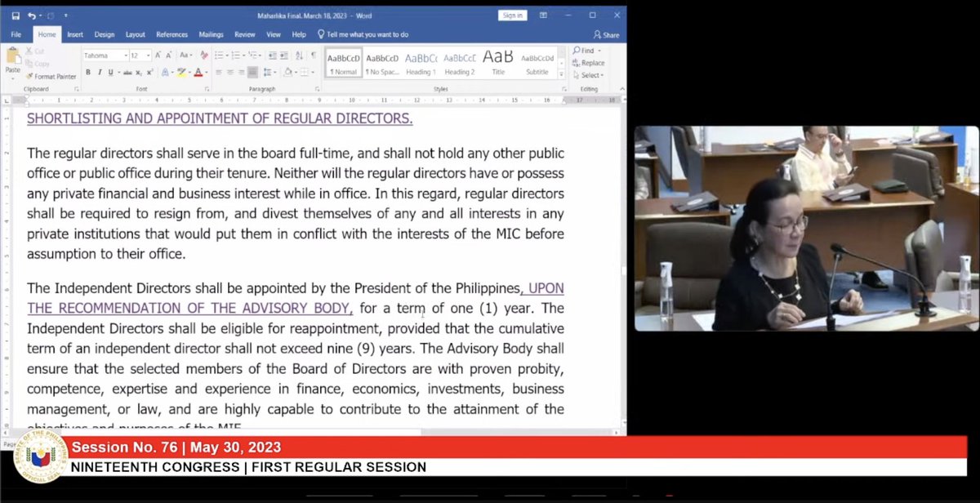Increase the paragraph indent
Image resolution: width=980 pixels, height=503 pixels.
[x=284, y=56]
